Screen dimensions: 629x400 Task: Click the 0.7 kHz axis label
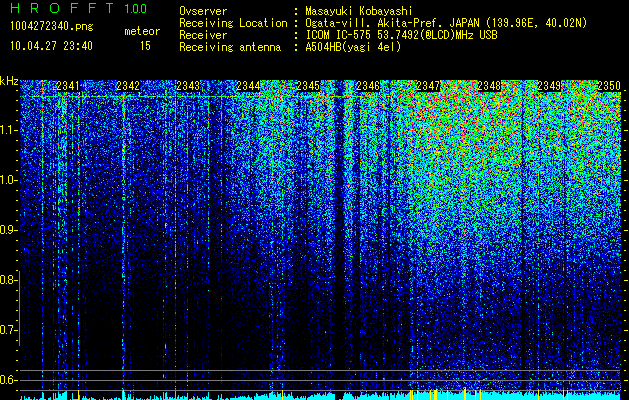8,330
